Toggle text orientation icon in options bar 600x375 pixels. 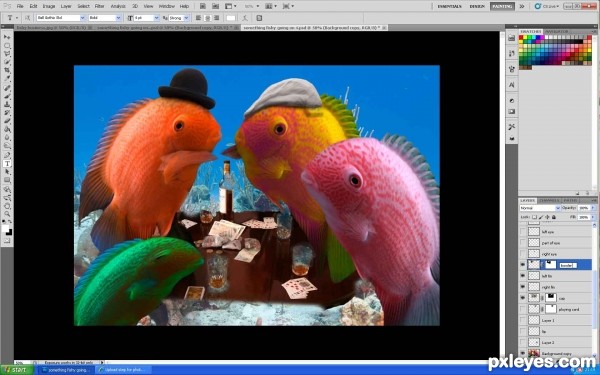point(28,18)
